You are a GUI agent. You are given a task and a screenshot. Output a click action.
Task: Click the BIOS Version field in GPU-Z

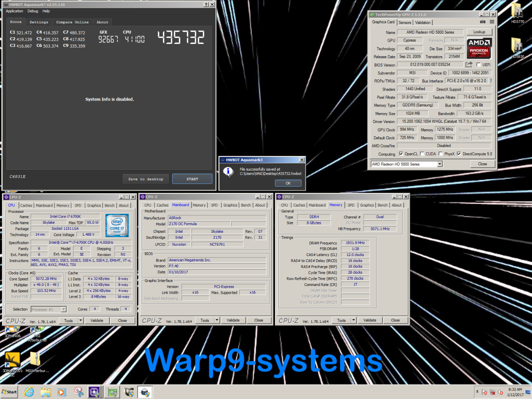(x=430, y=65)
